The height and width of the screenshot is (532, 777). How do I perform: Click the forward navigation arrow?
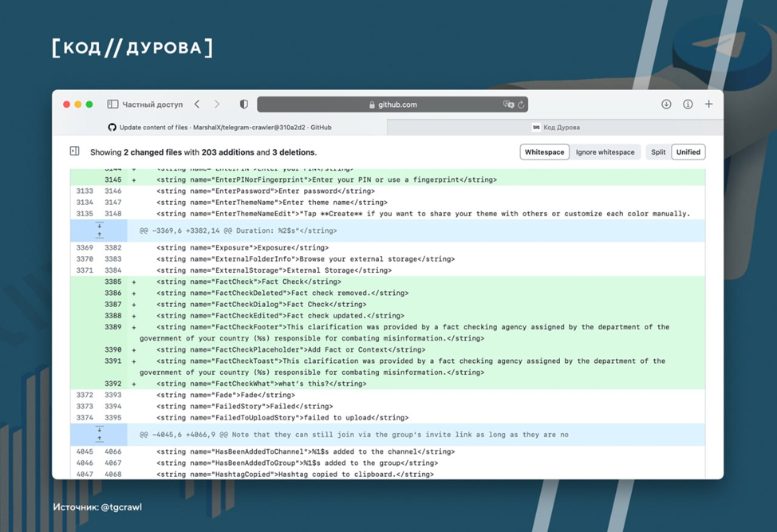tap(217, 104)
